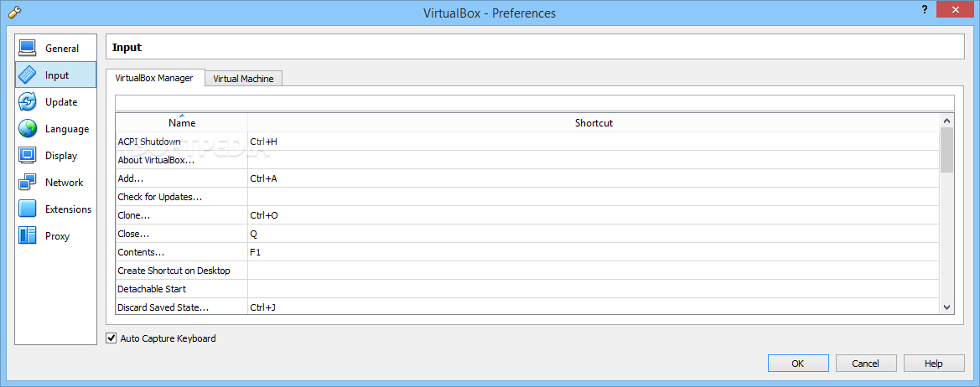Open the General settings icon
This screenshot has height=387, width=980.
click(x=28, y=49)
